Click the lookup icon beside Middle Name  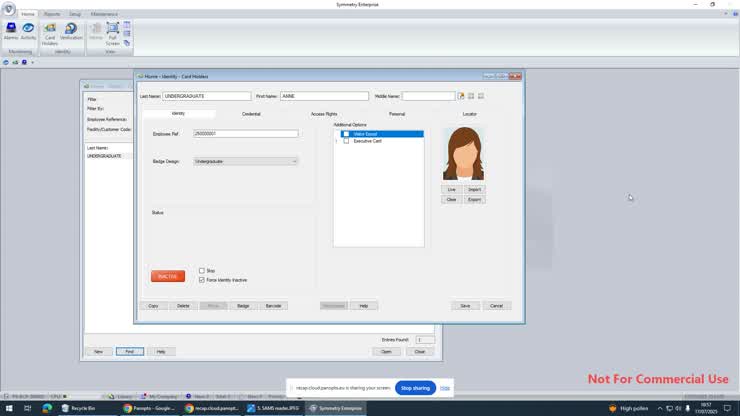click(x=461, y=96)
